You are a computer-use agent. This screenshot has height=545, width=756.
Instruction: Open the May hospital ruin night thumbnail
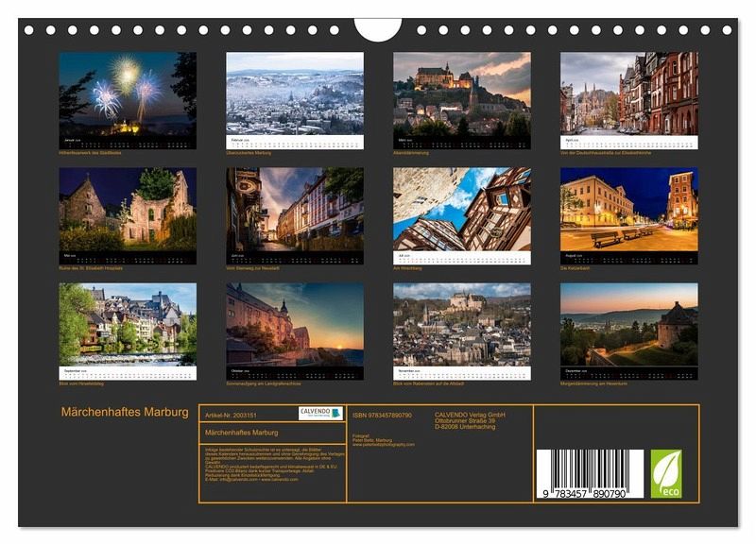128,209
